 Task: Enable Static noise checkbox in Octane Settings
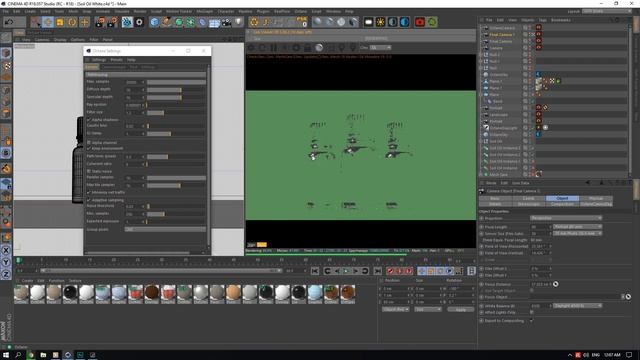89,171
